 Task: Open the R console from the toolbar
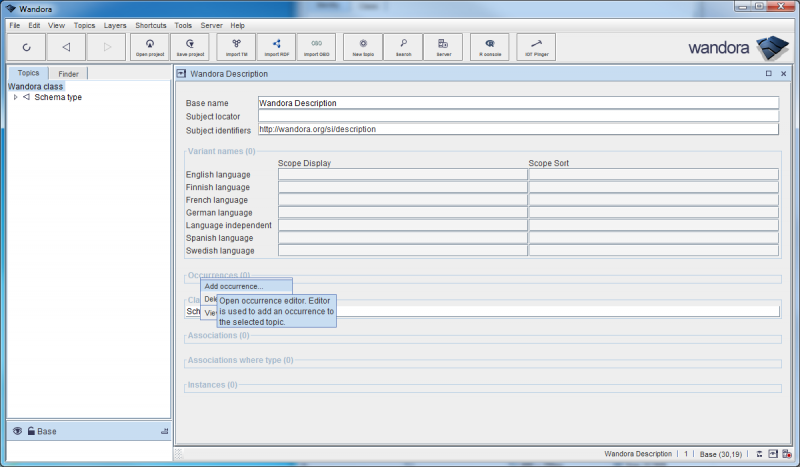point(489,47)
